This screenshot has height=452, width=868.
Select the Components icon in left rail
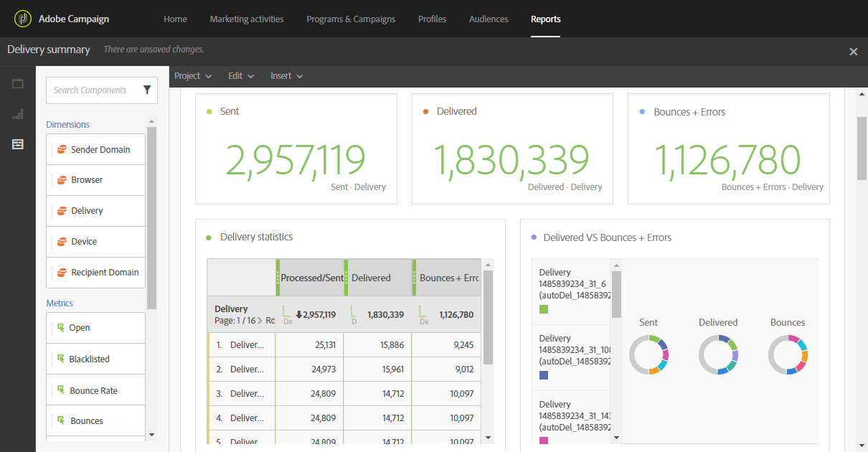tap(18, 144)
